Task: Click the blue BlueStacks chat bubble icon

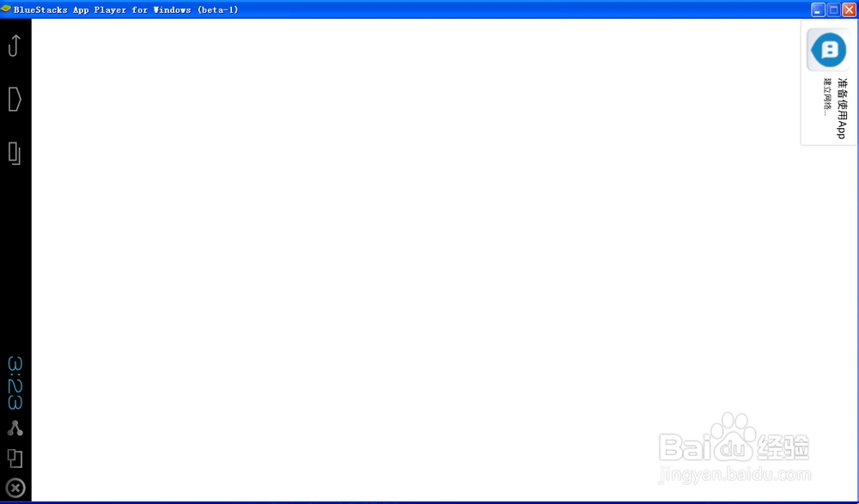Action: (x=828, y=50)
